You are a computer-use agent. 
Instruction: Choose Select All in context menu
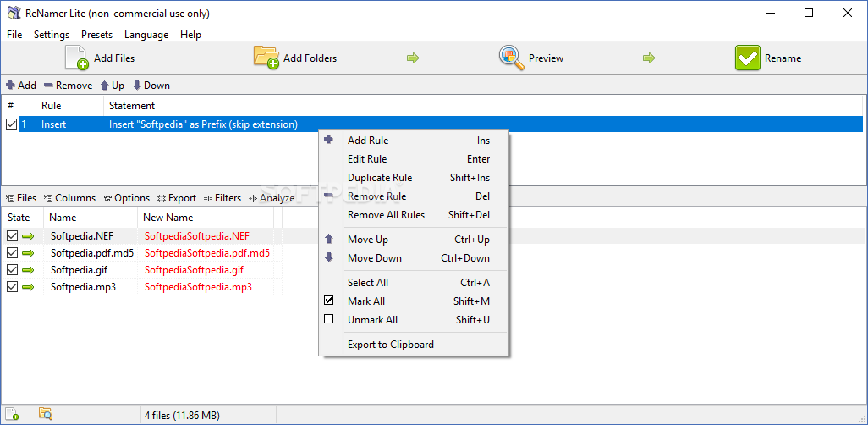coord(414,282)
